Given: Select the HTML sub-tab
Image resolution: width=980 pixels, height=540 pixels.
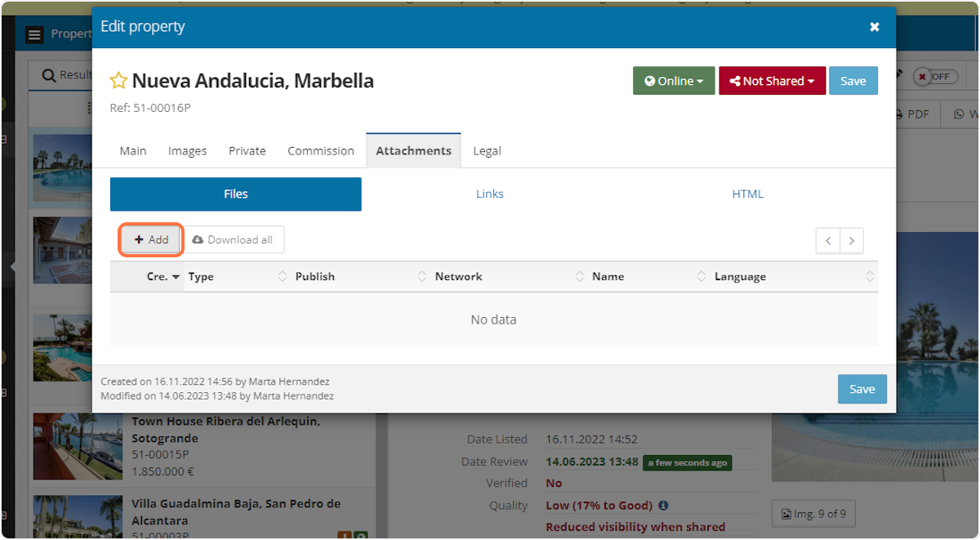Looking at the screenshot, I should pyautogui.click(x=747, y=194).
